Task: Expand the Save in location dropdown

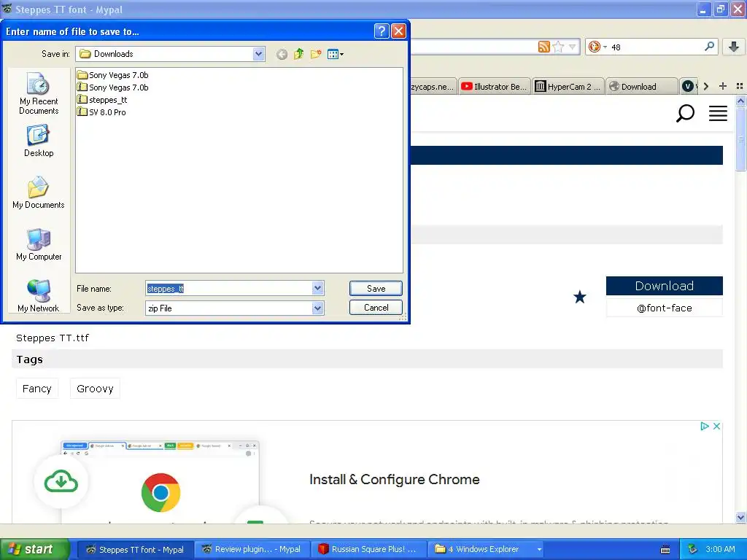Action: (x=258, y=54)
